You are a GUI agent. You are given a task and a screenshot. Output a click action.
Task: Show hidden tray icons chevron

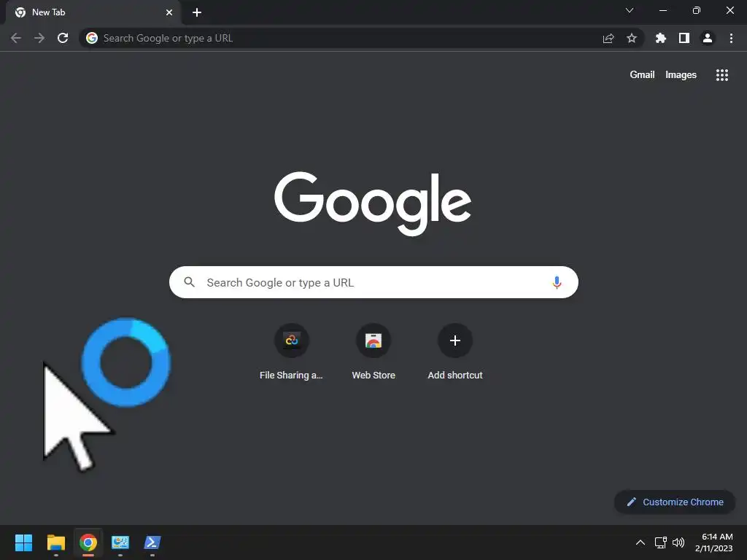640,542
